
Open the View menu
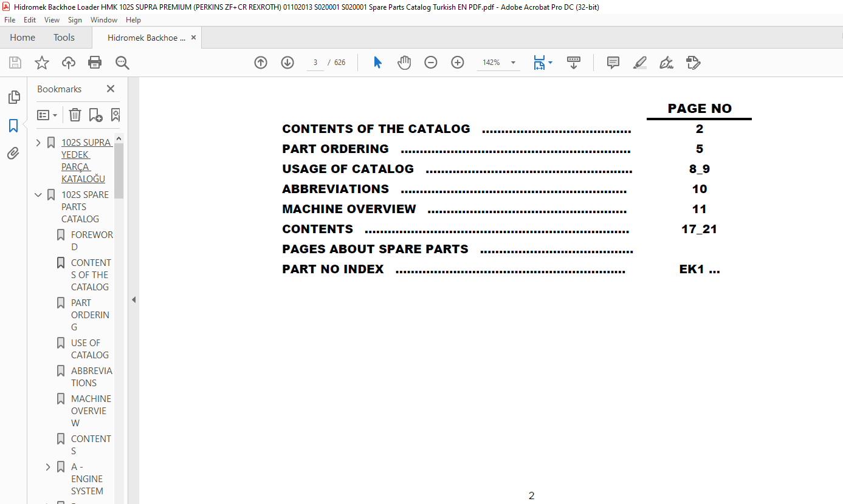(52, 20)
